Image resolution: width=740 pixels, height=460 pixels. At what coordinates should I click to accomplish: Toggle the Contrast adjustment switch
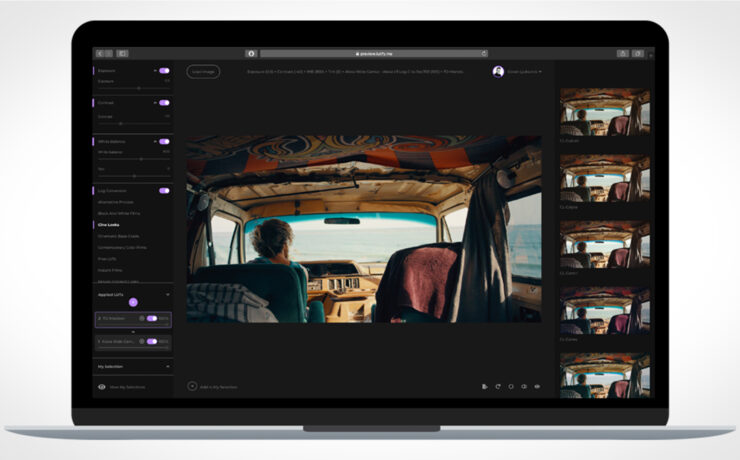click(x=164, y=103)
